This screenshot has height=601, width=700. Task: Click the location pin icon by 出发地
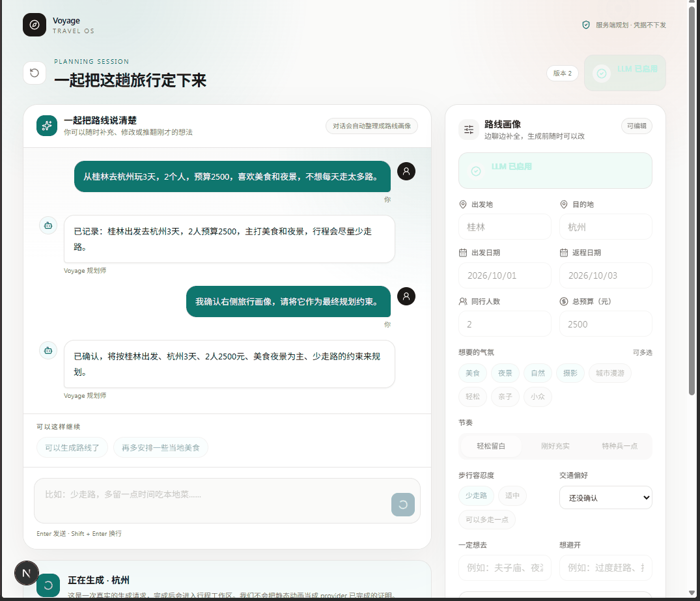(463, 204)
